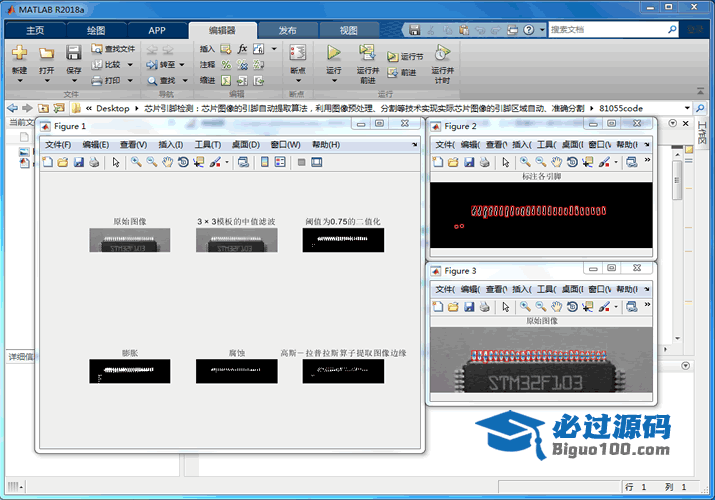The image size is (715, 500).
Task: Click the back arrow in the address bar
Action: pos(13,108)
